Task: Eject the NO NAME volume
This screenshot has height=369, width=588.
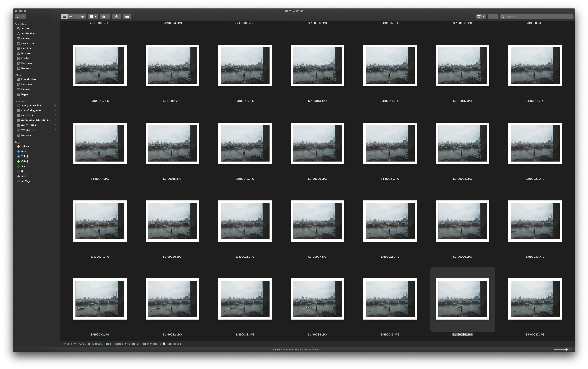Action: 55,116
